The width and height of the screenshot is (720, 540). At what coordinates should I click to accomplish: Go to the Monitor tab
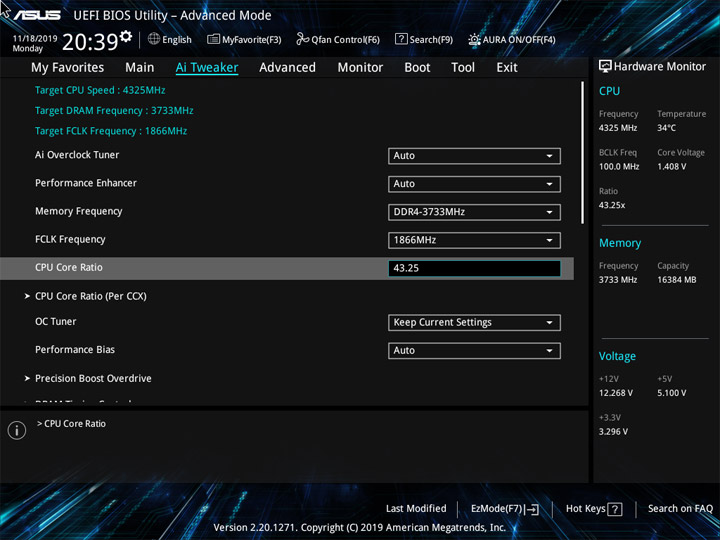pyautogui.click(x=360, y=68)
